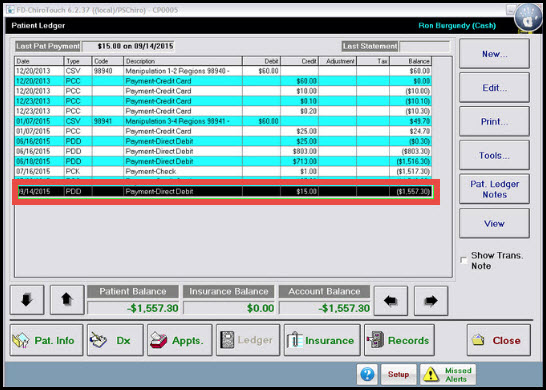Viewport: 546px width, 390px height.
Task: Click the Patient Balance value -$1,557.30
Action: coord(133,308)
